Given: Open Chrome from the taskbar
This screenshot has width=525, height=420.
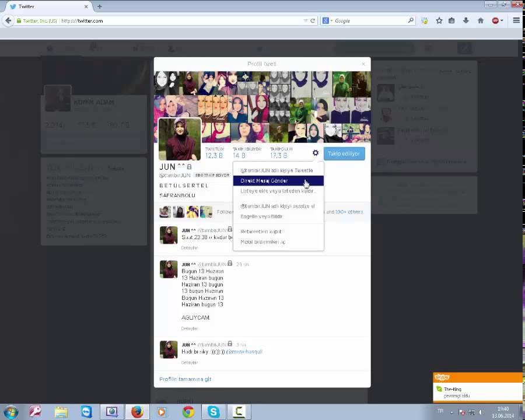Looking at the screenshot, I should click(188, 412).
